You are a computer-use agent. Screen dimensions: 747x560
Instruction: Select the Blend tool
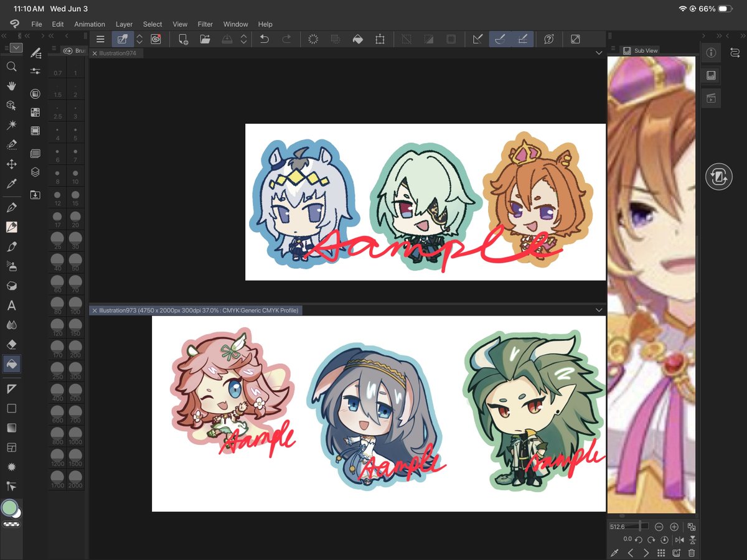coord(11,325)
